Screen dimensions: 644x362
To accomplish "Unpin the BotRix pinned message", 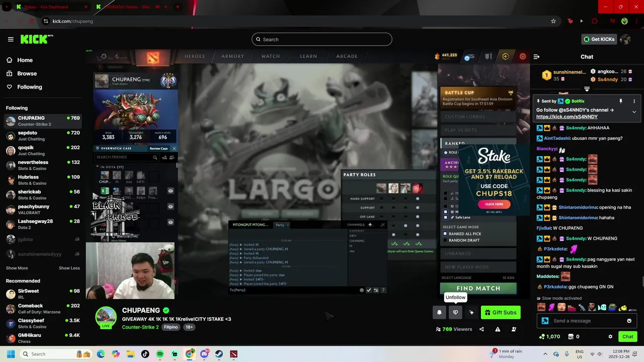I will coord(621,101).
